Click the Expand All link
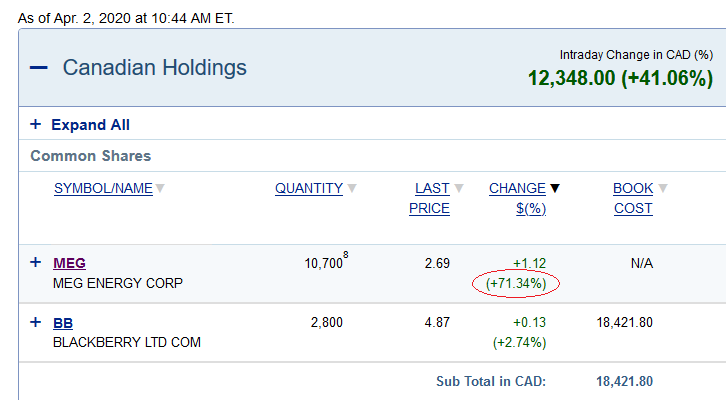This screenshot has height=400, width=726. 90,125
